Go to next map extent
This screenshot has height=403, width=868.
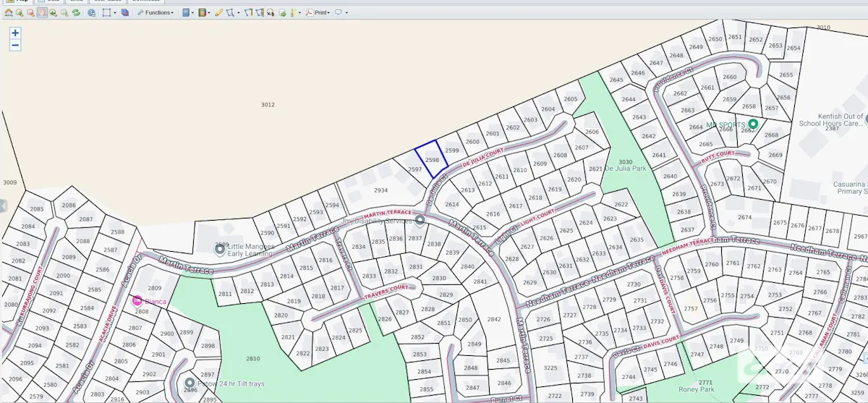[x=64, y=12]
